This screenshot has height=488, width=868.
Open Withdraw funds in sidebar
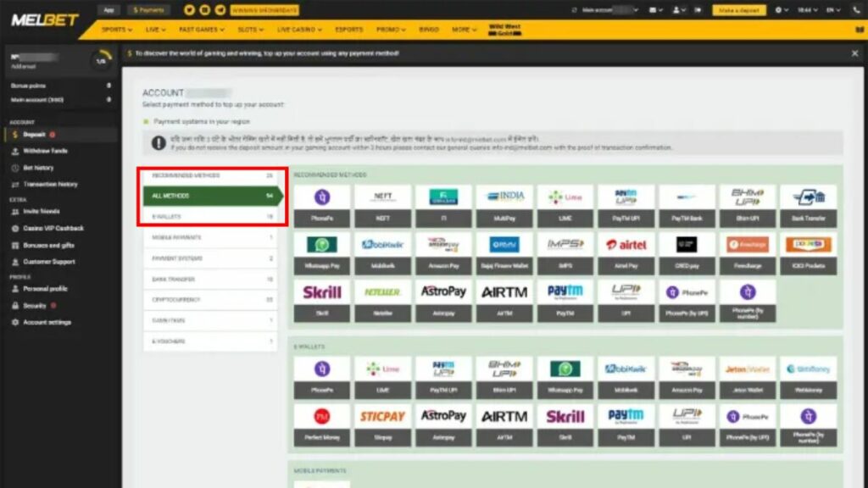(45, 151)
